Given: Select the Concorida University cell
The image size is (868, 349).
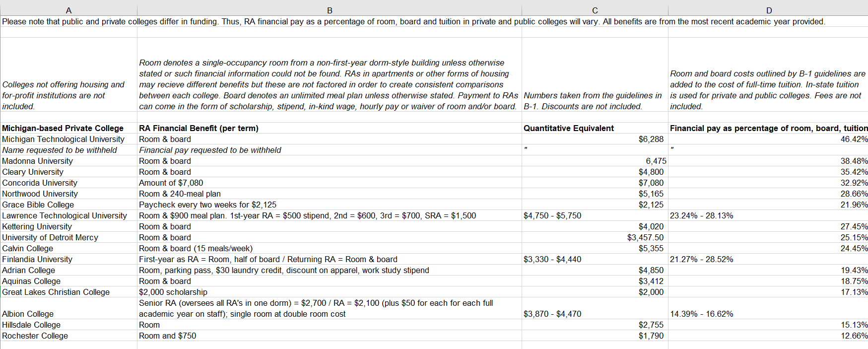Looking at the screenshot, I should point(68,183).
